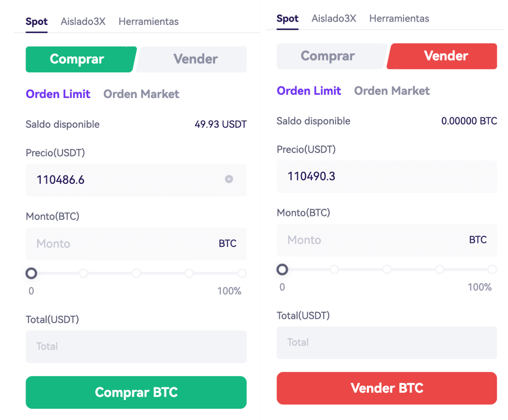Focus the Total field in buy panel
The height and width of the screenshot is (420, 508).
pyautogui.click(x=136, y=347)
